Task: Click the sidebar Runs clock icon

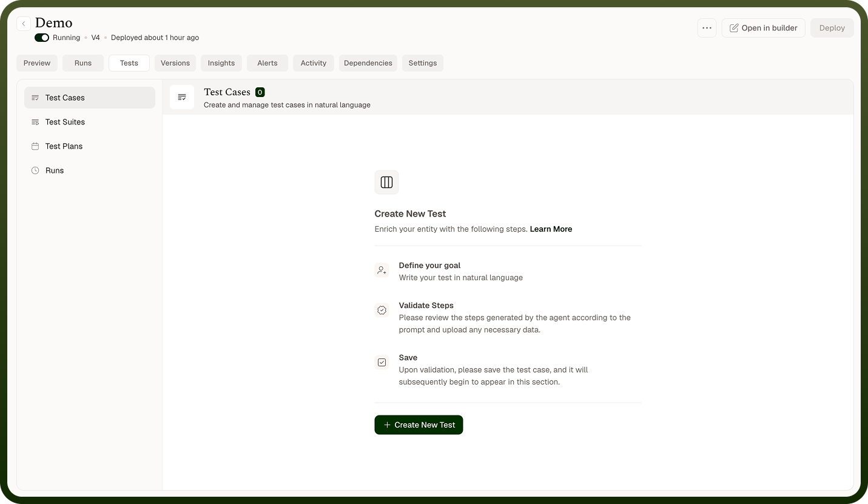Action: point(35,170)
